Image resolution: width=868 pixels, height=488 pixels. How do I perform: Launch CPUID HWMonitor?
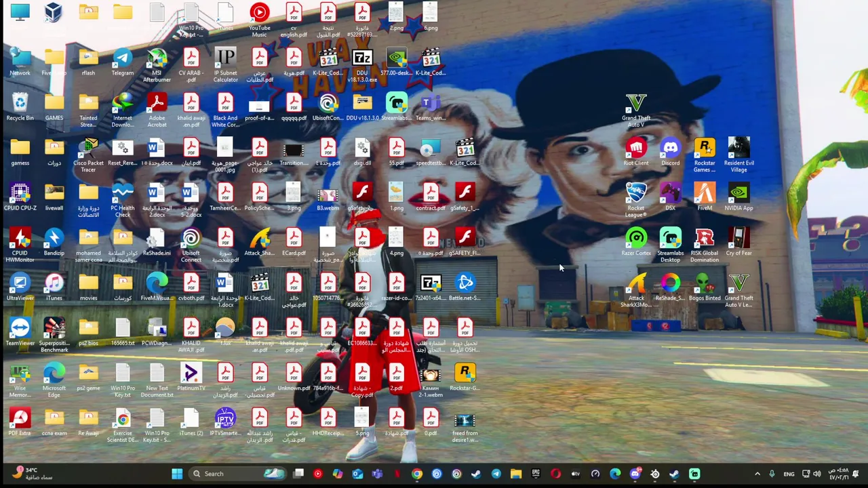click(x=20, y=246)
